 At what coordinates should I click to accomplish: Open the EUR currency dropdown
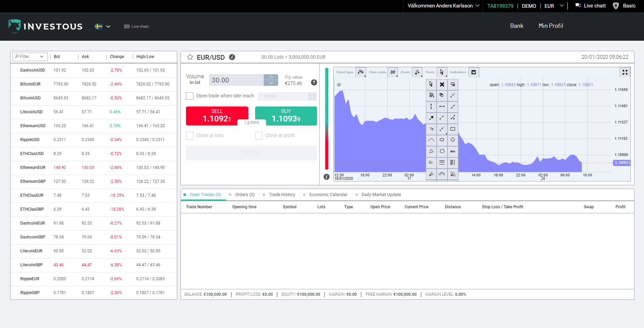(554, 6)
